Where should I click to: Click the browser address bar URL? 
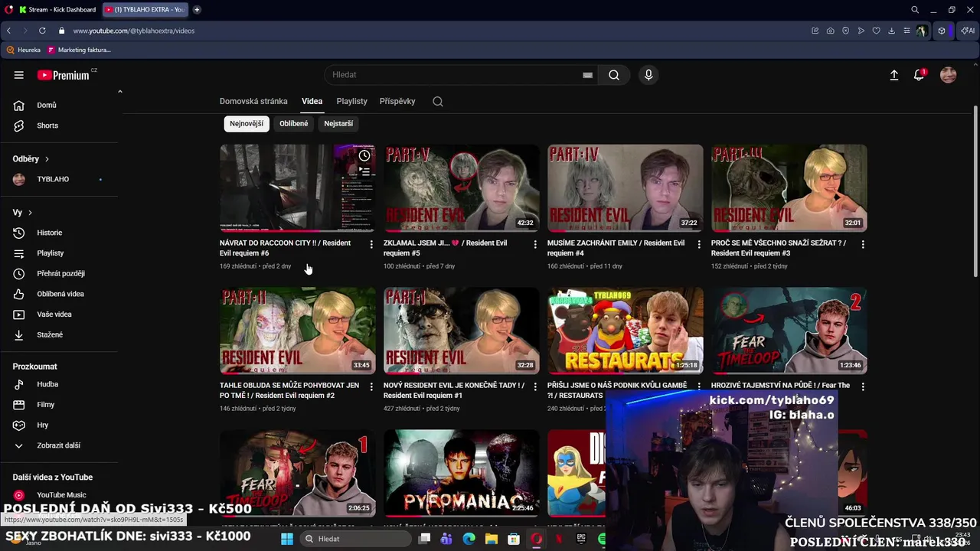134,31
